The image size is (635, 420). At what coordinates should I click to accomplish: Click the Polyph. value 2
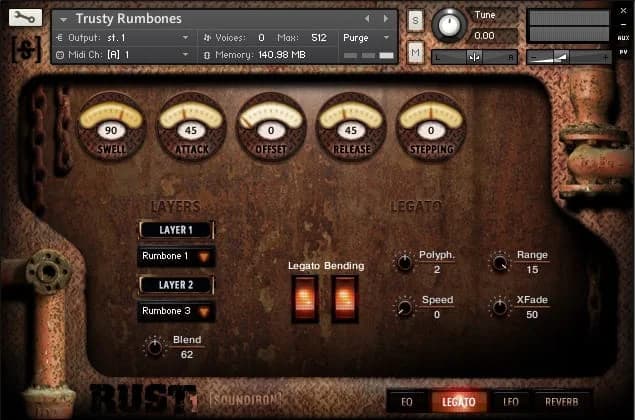[437, 270]
